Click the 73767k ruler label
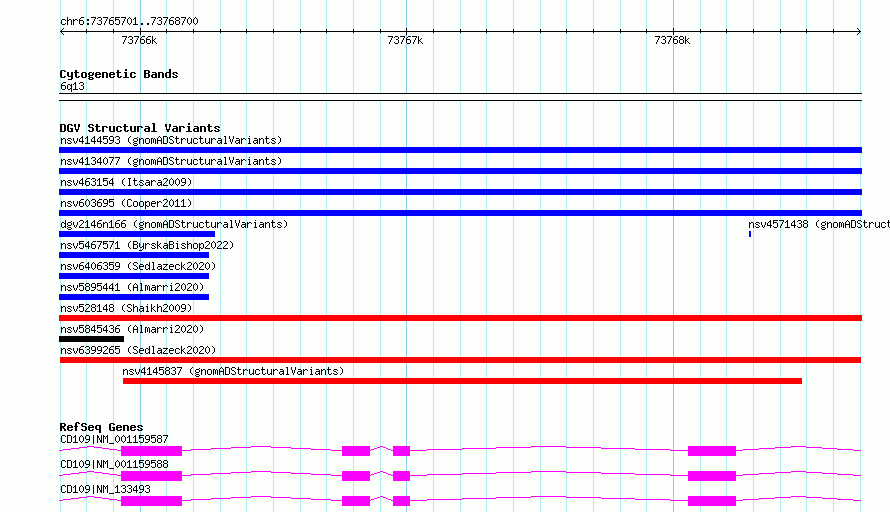 (405, 40)
